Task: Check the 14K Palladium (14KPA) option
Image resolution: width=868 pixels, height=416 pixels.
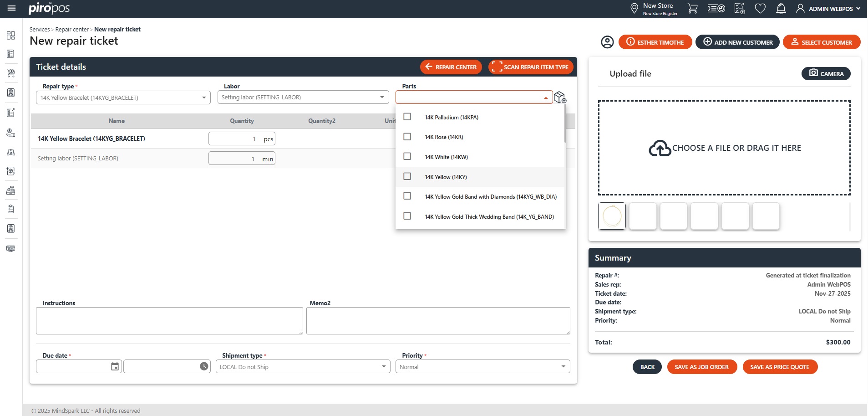Action: tap(407, 117)
